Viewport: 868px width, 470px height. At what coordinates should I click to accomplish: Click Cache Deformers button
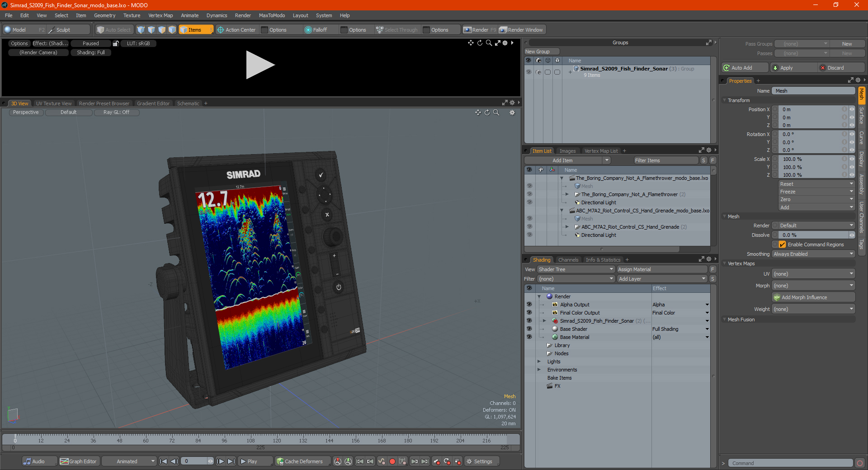302,461
